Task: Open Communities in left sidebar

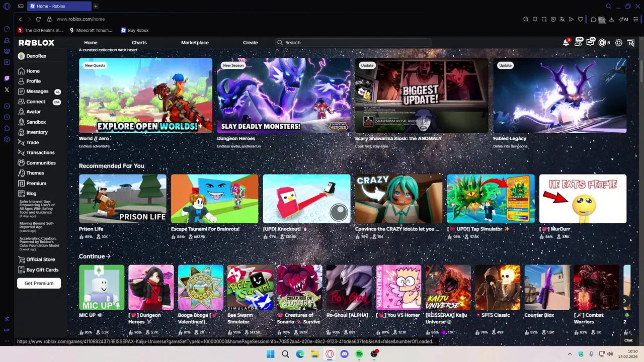Action: click(x=41, y=163)
